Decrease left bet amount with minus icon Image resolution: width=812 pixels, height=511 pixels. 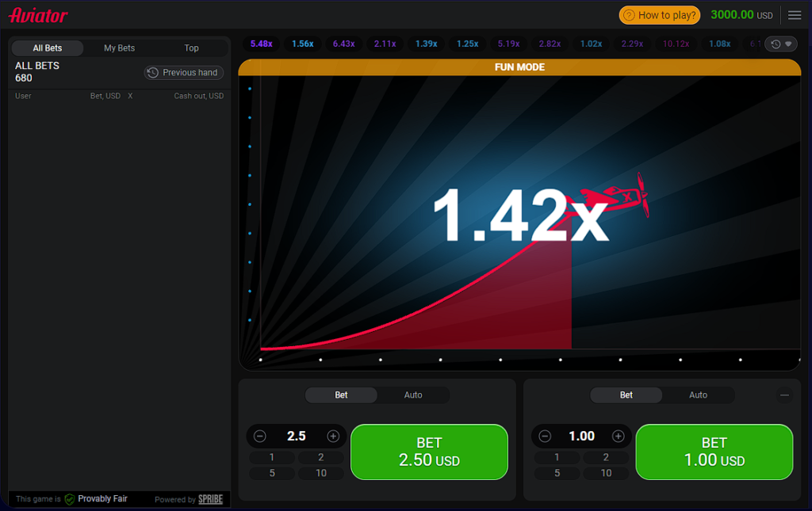260,436
